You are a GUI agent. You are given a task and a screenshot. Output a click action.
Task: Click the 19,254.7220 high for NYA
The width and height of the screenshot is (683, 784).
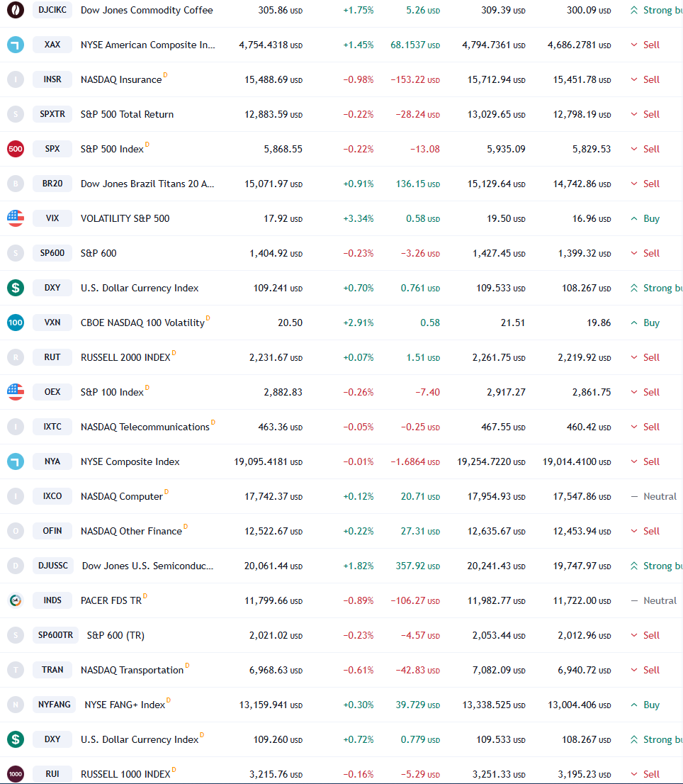click(x=491, y=461)
